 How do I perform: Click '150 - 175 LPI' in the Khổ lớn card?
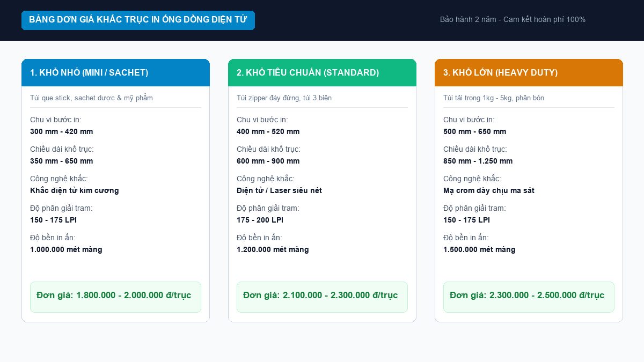[467, 220]
